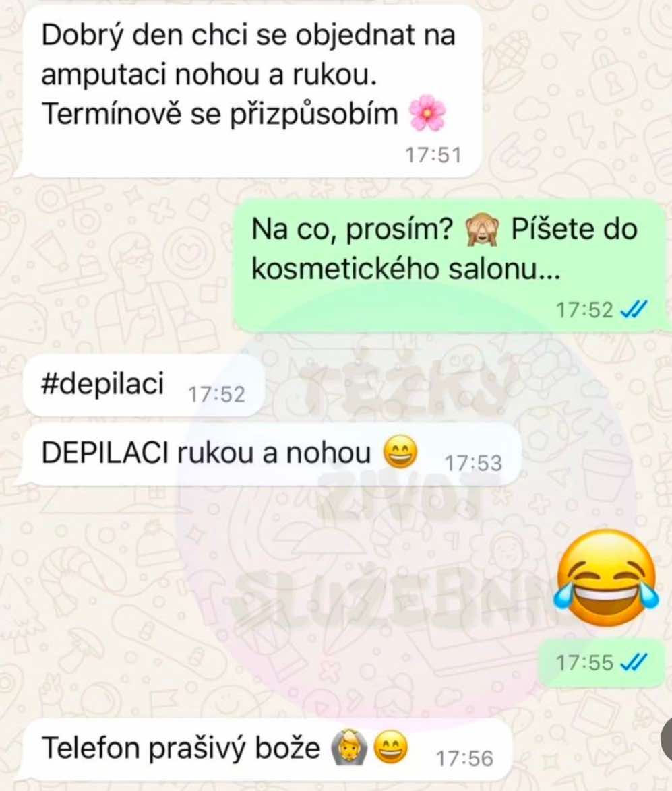Tap the word 'Termínově' in first message
Image resolution: width=672 pixels, height=791 pixels.
click(111, 113)
